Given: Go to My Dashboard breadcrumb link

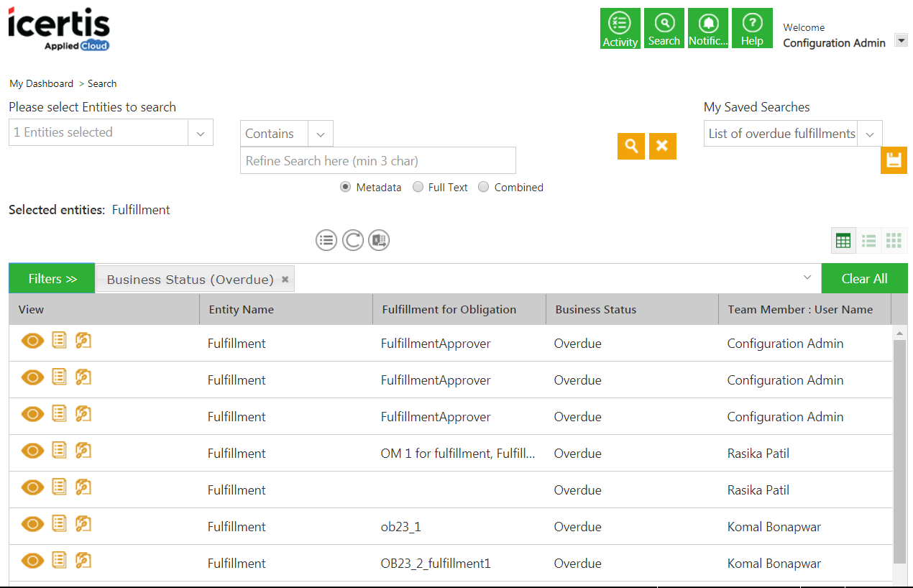Looking at the screenshot, I should (41, 83).
